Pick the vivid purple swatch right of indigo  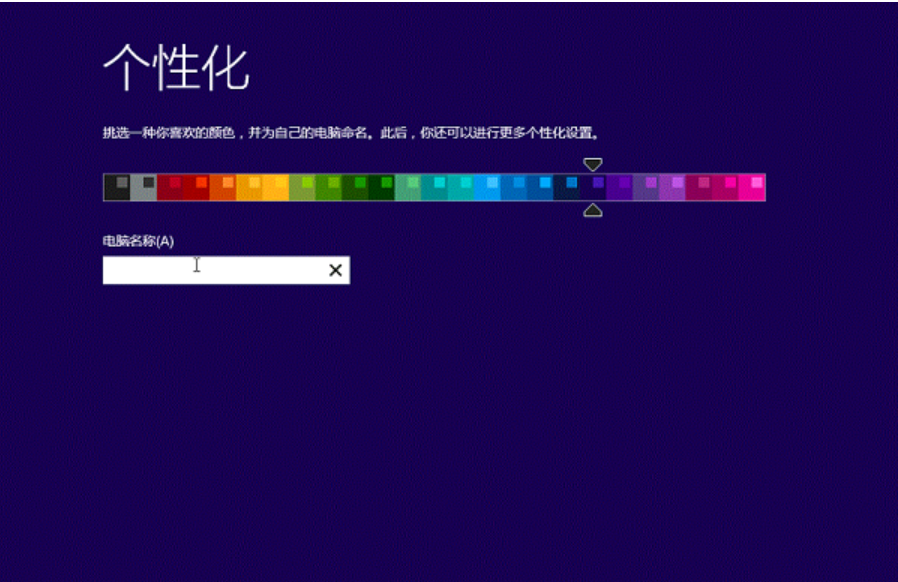click(x=619, y=187)
